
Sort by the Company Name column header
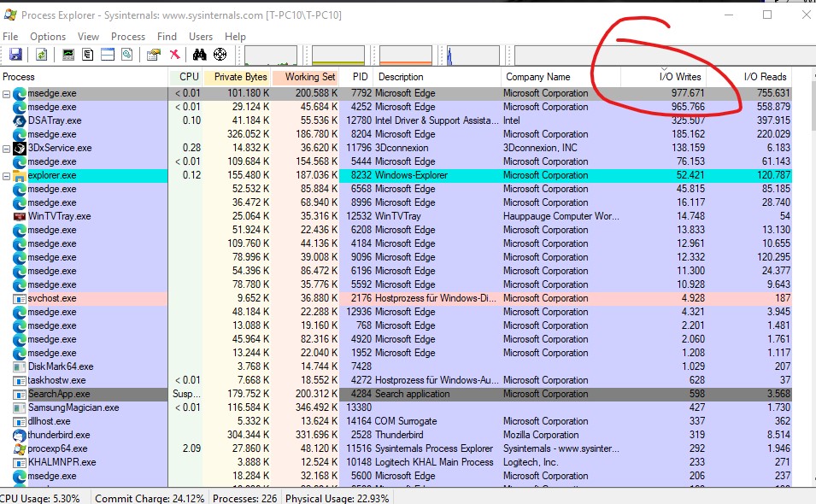pyautogui.click(x=561, y=77)
